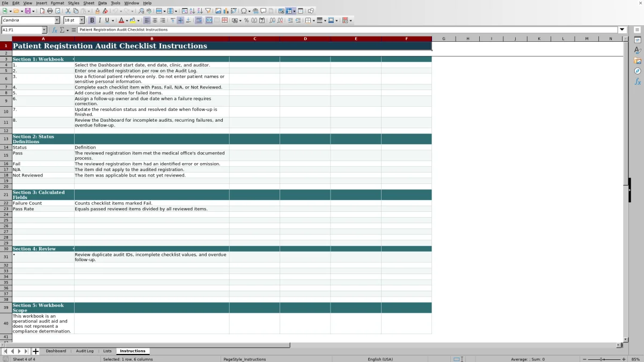
Task: Open the Data menu
Action: pos(103,3)
